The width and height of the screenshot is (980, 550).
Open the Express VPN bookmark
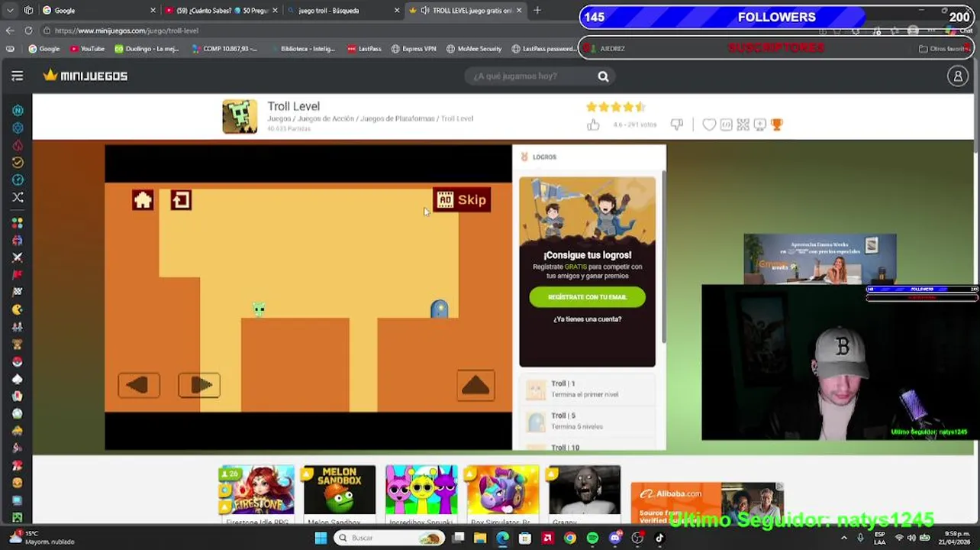[414, 48]
